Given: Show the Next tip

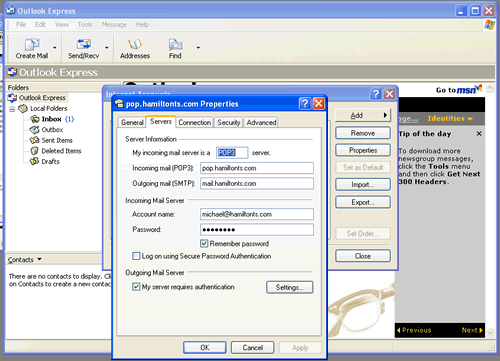Looking at the screenshot, I should [472, 330].
